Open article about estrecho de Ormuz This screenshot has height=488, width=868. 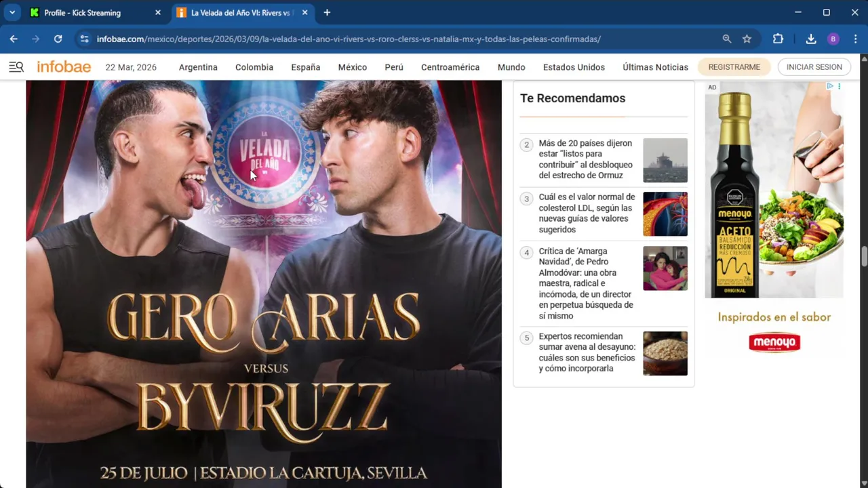(586, 159)
